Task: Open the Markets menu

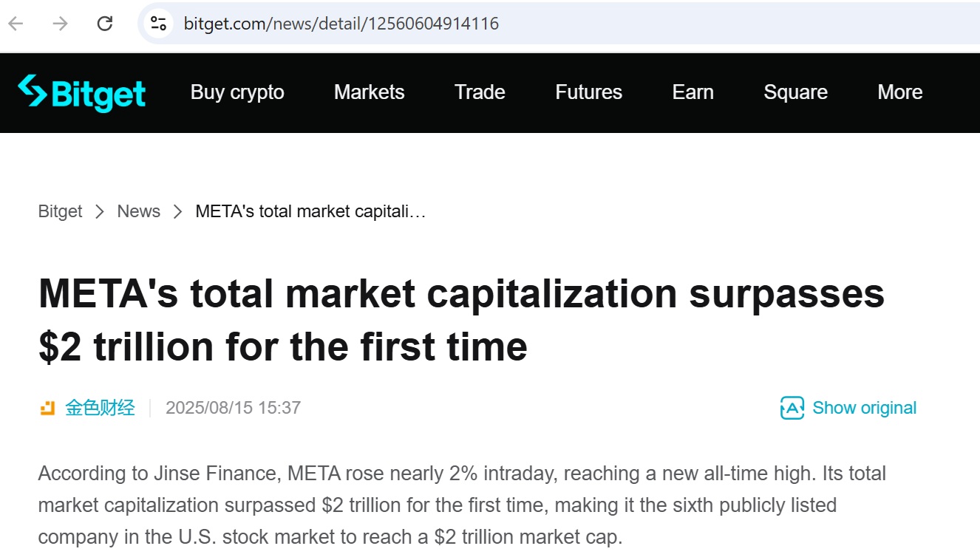Action: 369,92
